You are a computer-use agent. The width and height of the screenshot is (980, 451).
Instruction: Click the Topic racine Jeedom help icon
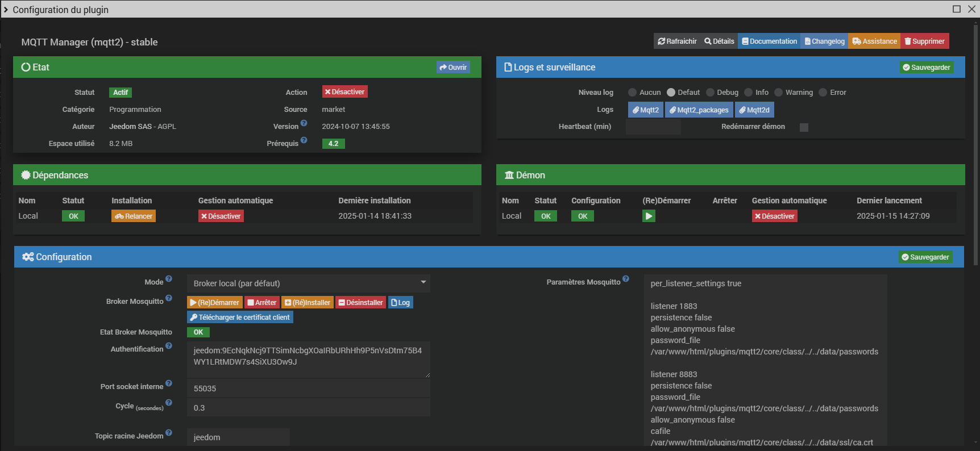169,433
